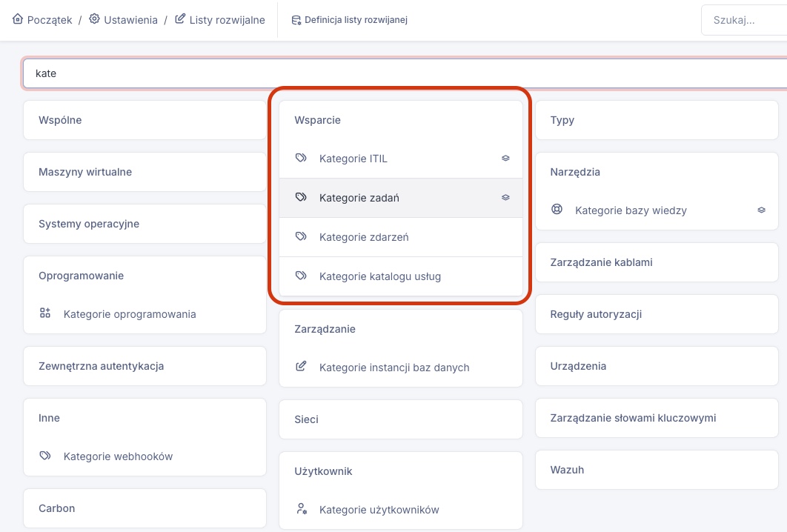Open Kategorie zdarzeń list

coord(364,237)
